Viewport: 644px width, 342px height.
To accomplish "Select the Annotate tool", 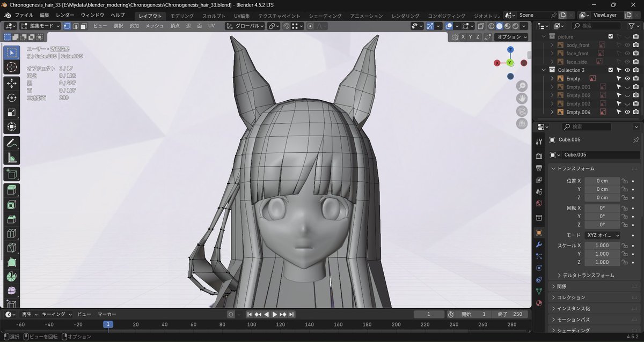I will pyautogui.click(x=12, y=144).
